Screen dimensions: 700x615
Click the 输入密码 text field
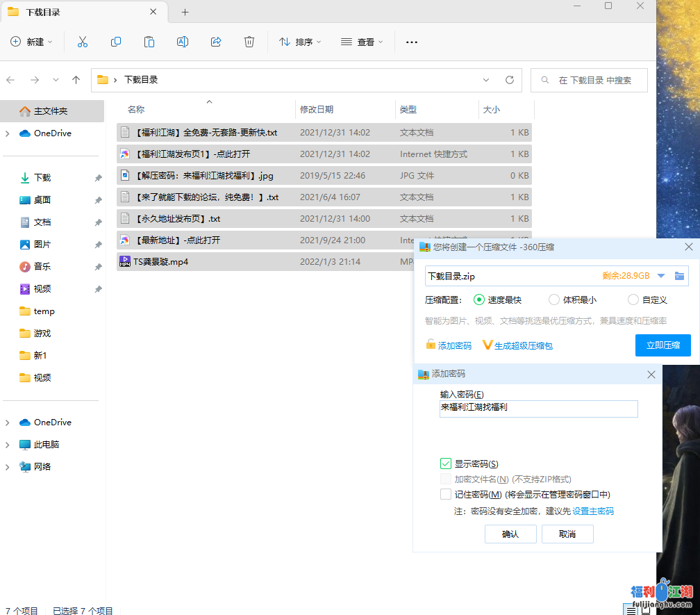point(538,409)
